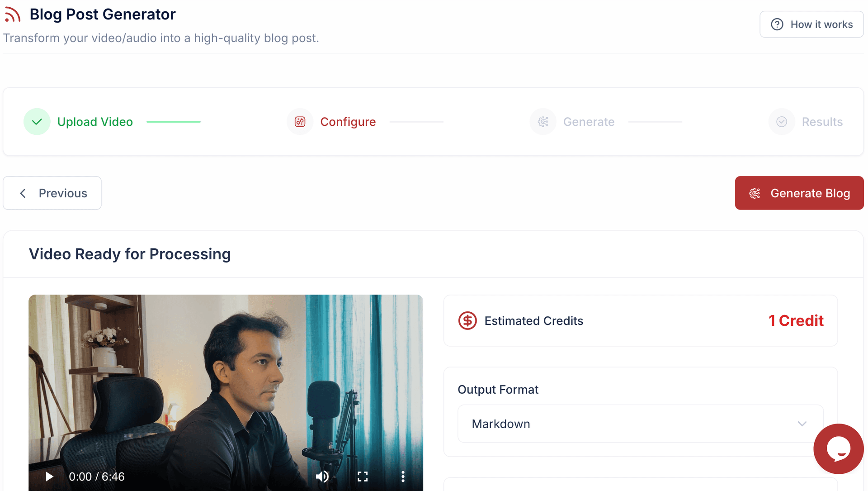The height and width of the screenshot is (491, 868).
Task: Select the Configure step icon
Action: (299, 121)
